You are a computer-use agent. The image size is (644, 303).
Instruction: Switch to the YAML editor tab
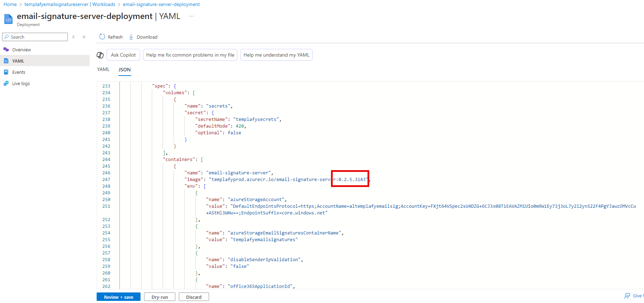coord(103,69)
